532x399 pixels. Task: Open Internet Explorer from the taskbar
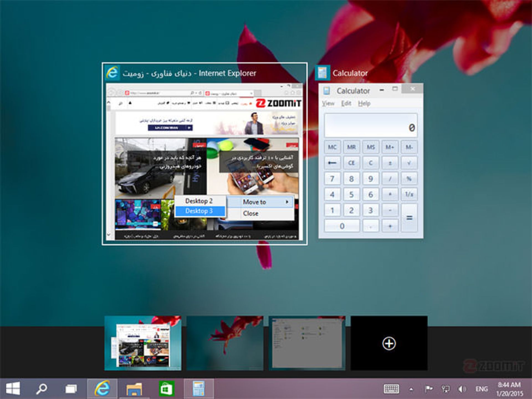[x=103, y=388]
